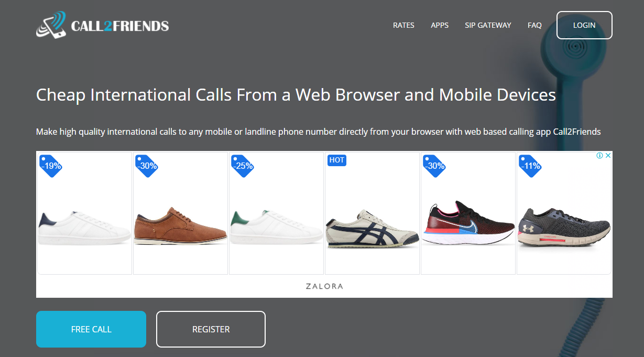Click the REGISTER button
The width and height of the screenshot is (644, 357).
(211, 329)
